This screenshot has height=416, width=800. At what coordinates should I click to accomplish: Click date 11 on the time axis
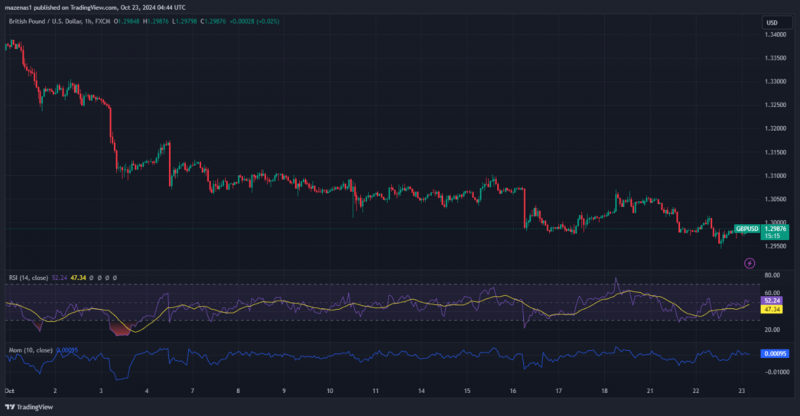[x=376, y=391]
